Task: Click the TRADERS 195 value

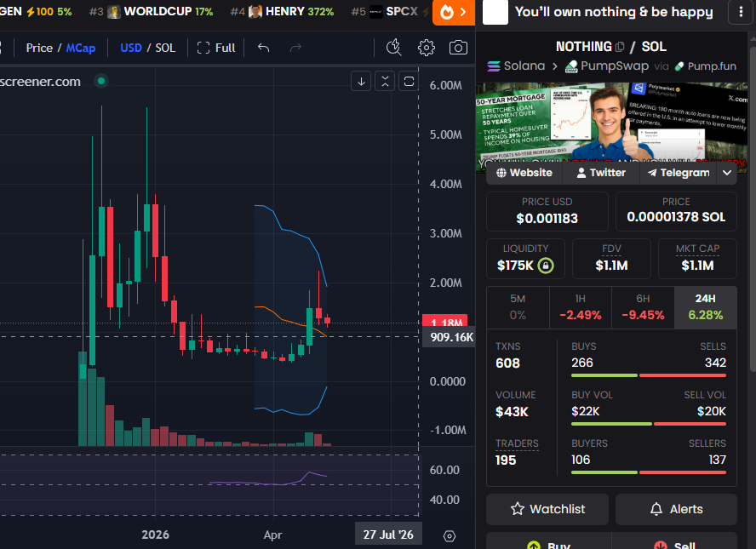Action: 506,460
